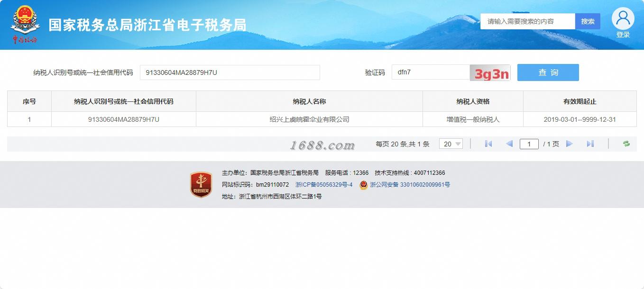This screenshot has width=644, height=289.
Task: Open 浙公网安备 33010602009961号 link
Action: pyautogui.click(x=410, y=185)
